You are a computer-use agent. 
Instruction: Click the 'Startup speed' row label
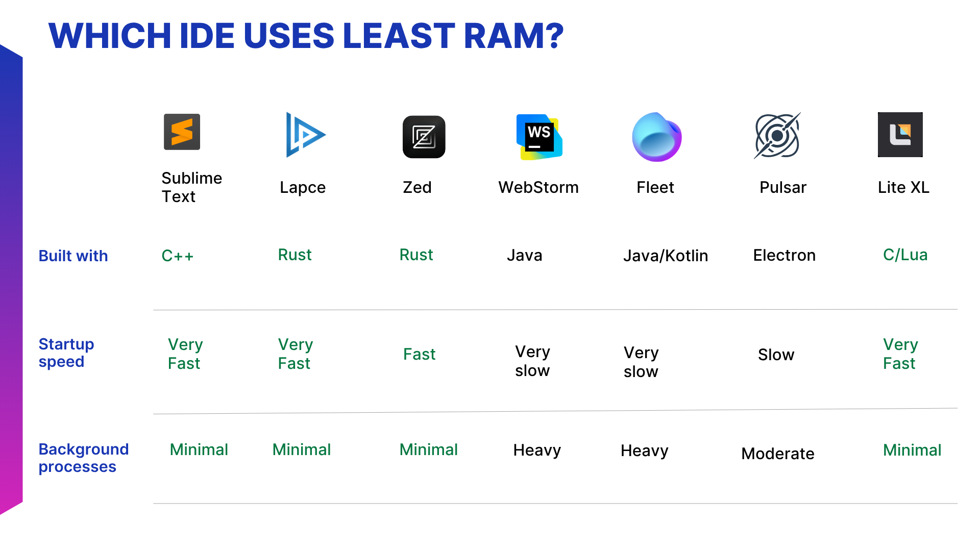point(66,353)
